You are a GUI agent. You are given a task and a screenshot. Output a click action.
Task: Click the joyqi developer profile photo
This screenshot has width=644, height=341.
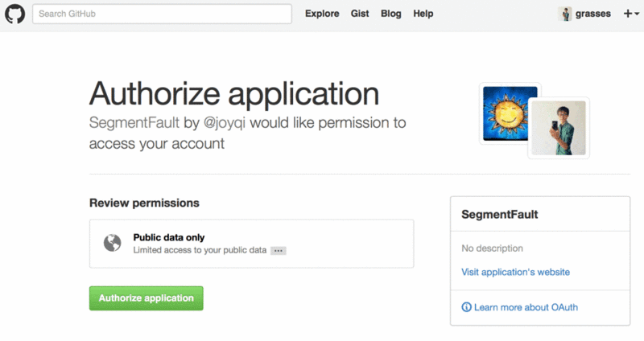pos(560,129)
